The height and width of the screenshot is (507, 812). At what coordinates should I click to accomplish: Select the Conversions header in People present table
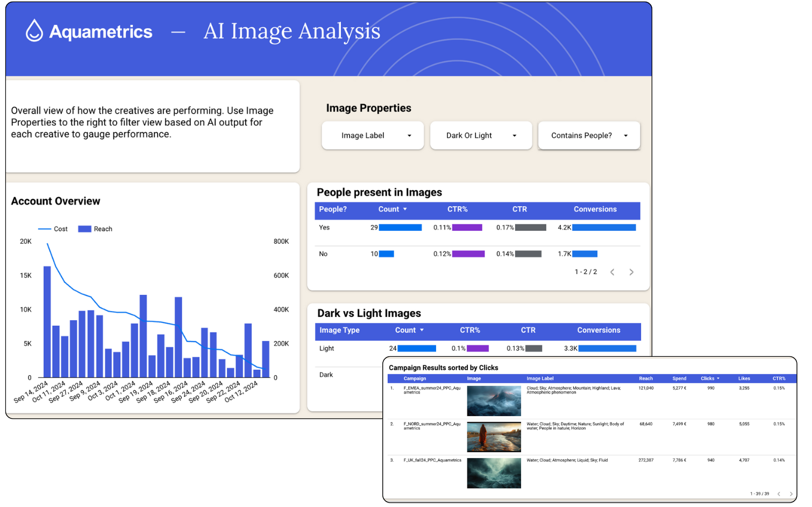(x=595, y=209)
